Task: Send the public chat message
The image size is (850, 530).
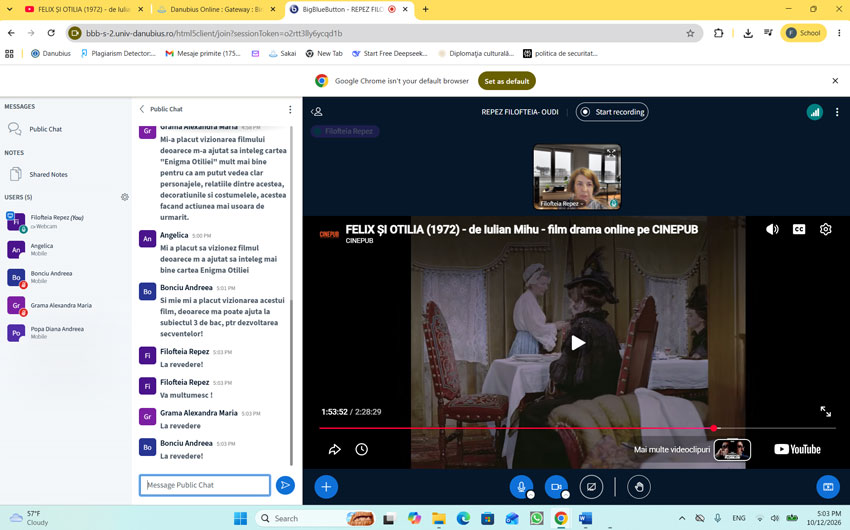Action: (x=285, y=485)
